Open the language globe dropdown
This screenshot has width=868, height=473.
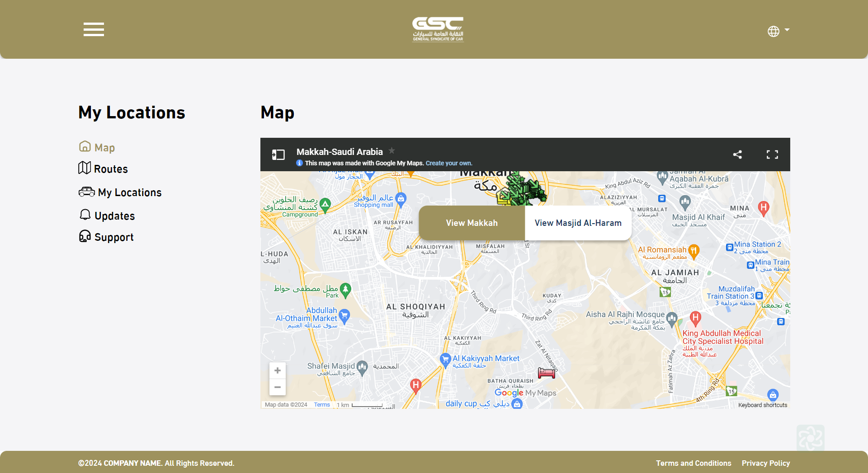[x=778, y=31]
